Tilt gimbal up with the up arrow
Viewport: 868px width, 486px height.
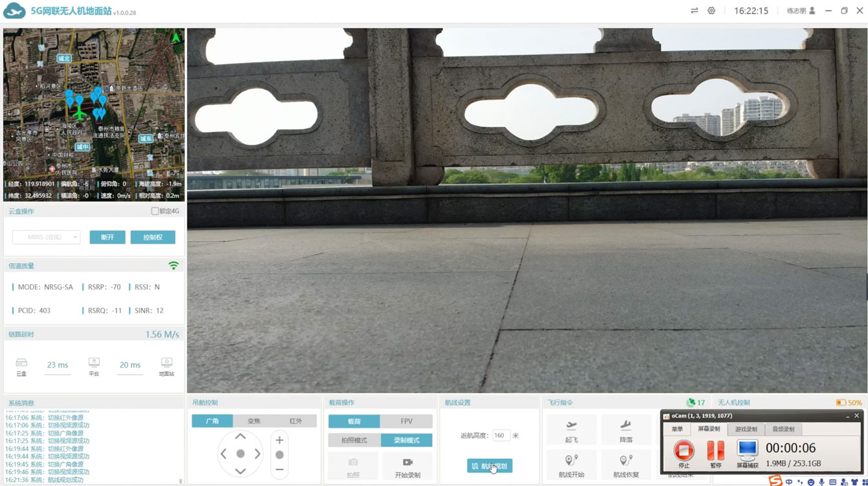point(240,437)
